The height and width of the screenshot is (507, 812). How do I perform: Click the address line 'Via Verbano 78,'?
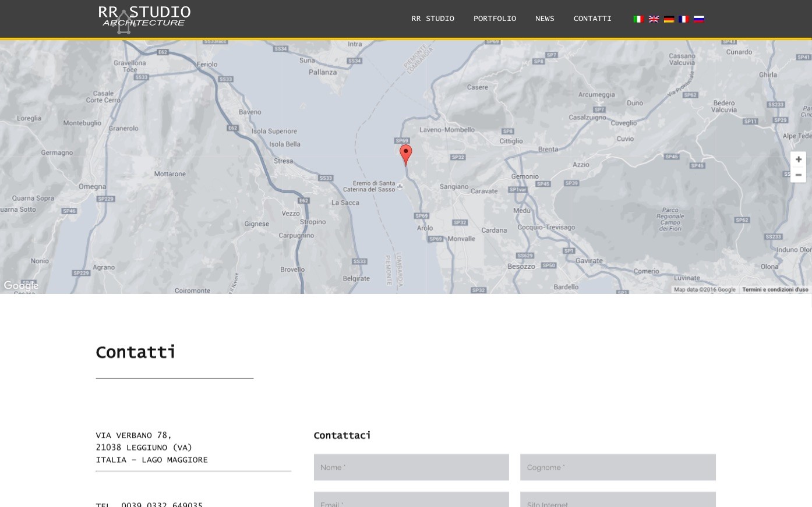click(x=134, y=435)
